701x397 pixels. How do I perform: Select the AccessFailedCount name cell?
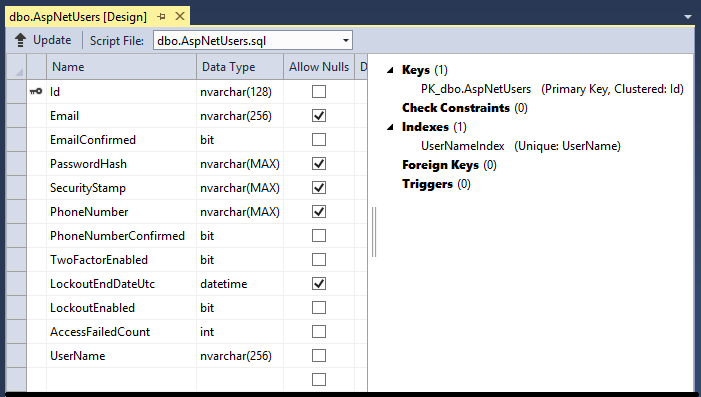click(121, 332)
